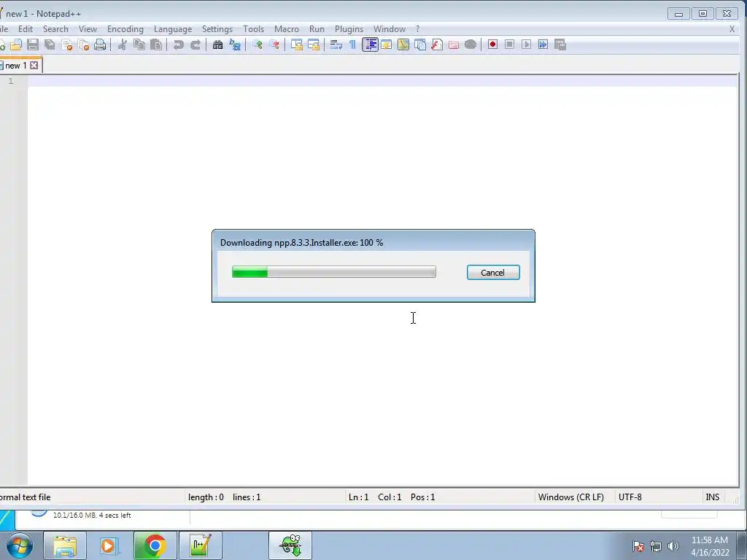Start macro recording with red dot icon

492,44
